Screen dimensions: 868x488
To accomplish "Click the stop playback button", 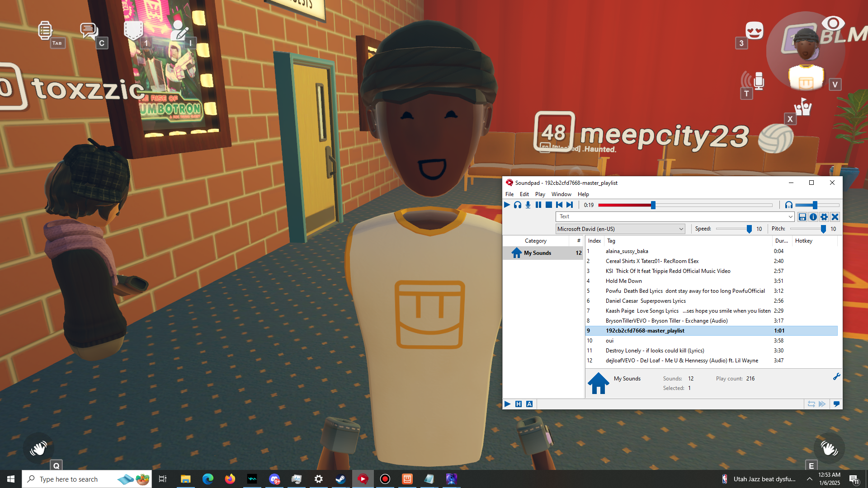I will click(x=548, y=205).
